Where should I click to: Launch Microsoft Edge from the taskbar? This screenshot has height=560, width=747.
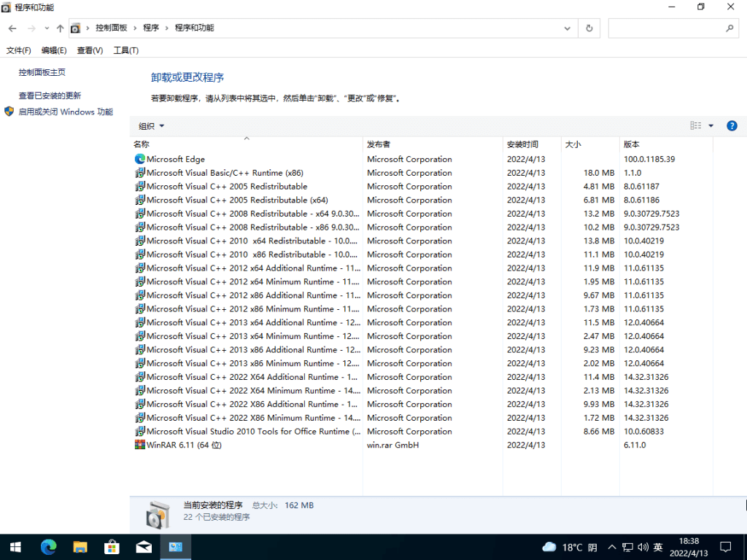[48, 547]
